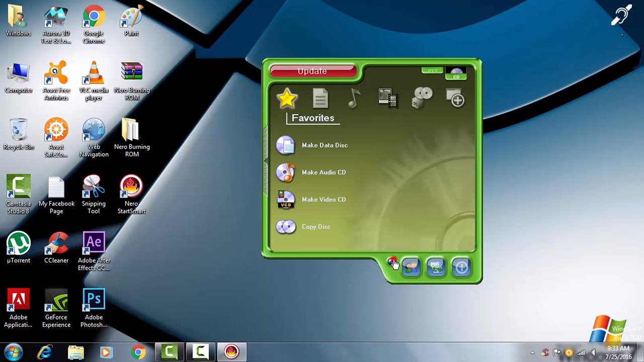Choose Make Data Disc

click(x=312, y=145)
